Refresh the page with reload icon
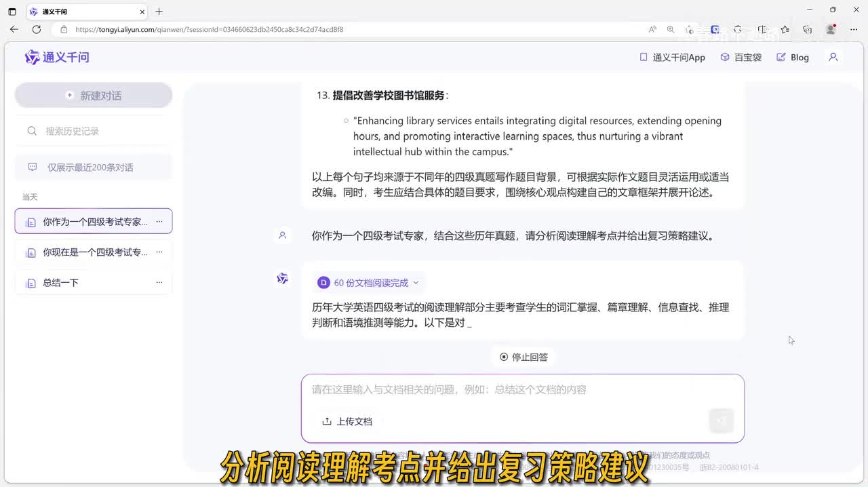This screenshot has width=868, height=487. [37, 30]
